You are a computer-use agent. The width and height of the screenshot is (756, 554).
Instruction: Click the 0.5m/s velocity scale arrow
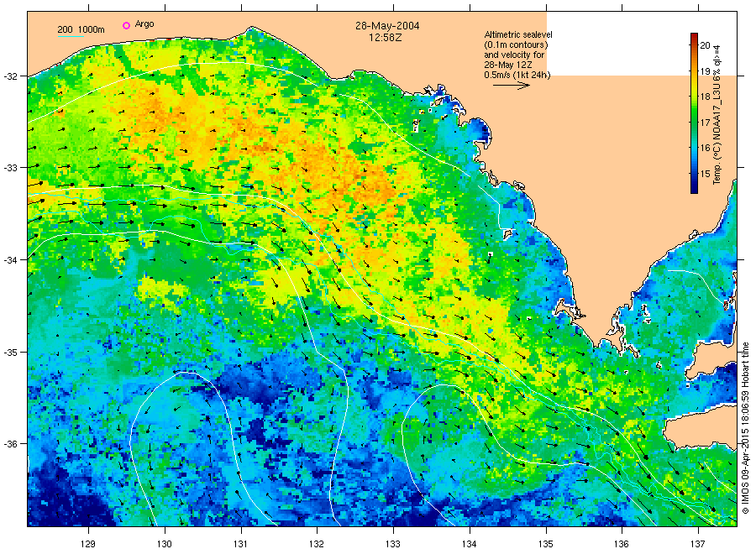pyautogui.click(x=511, y=86)
